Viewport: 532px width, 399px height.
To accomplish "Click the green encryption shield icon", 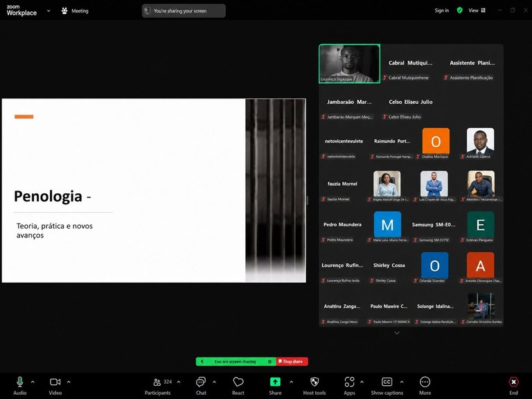I will coord(460,10).
